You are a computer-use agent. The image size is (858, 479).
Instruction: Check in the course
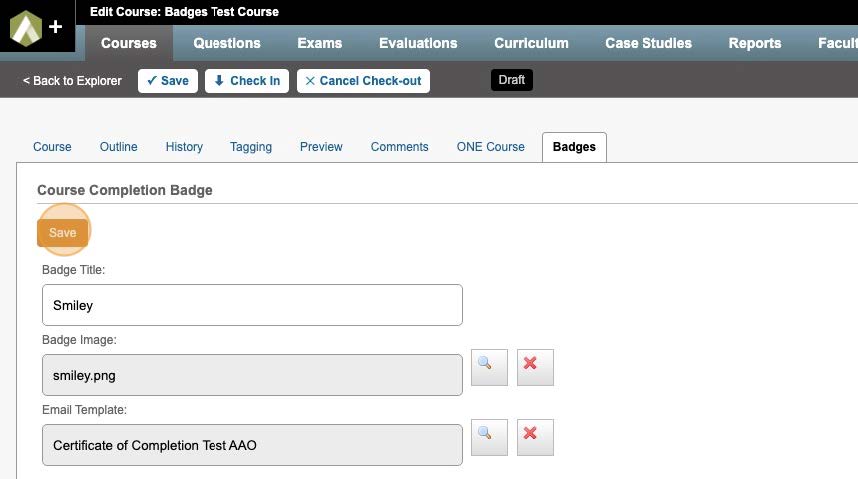pyautogui.click(x=247, y=81)
